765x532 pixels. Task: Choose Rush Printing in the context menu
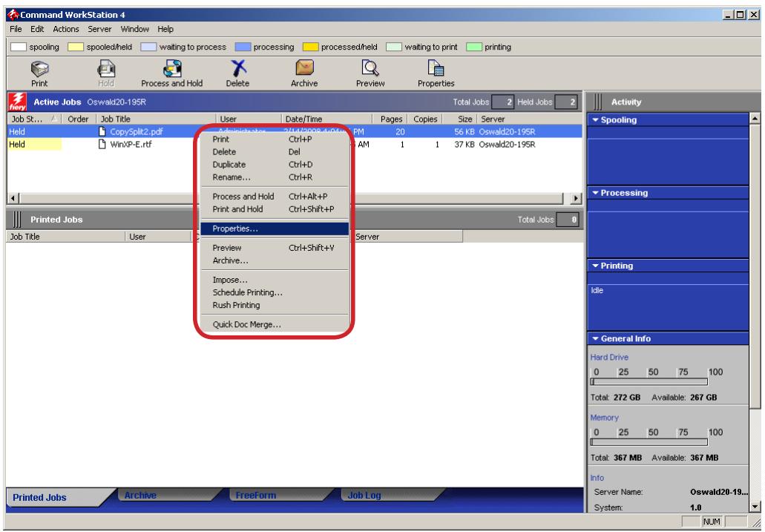[275, 305]
